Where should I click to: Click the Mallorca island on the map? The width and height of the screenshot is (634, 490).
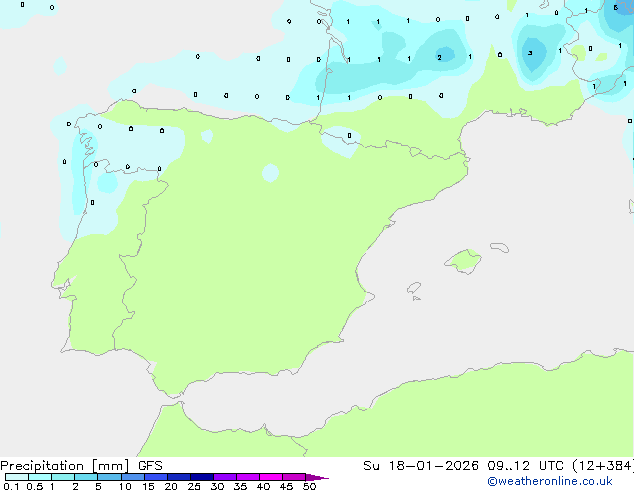(x=463, y=261)
